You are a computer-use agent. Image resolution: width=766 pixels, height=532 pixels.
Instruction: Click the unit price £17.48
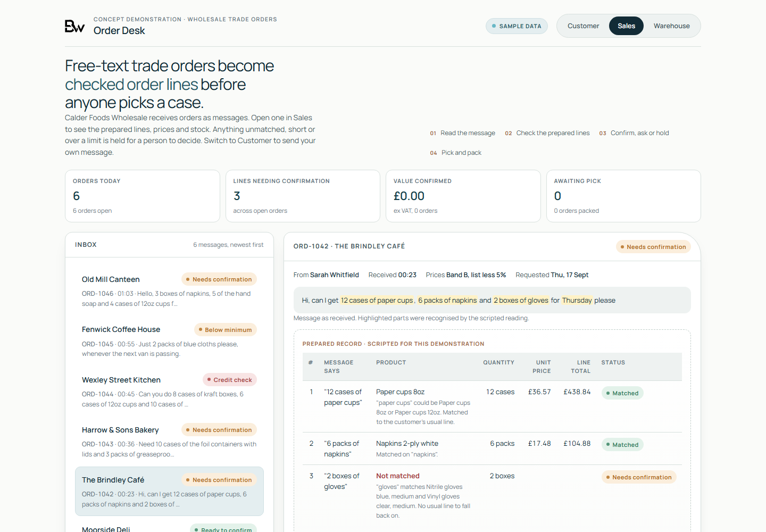(539, 444)
